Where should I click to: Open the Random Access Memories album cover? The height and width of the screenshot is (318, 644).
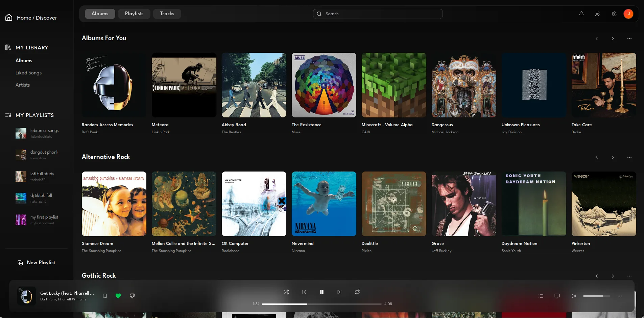pyautogui.click(x=114, y=85)
